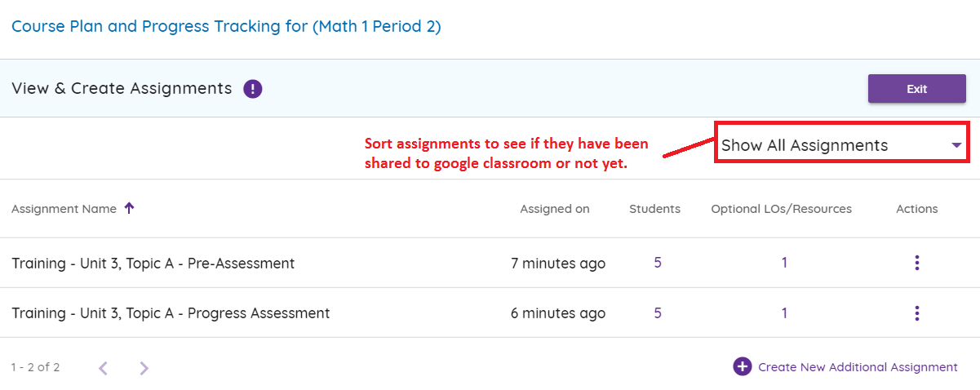The width and height of the screenshot is (980, 390).
Task: Open the Course Plan and Progress Tracking title link
Action: coord(226,27)
